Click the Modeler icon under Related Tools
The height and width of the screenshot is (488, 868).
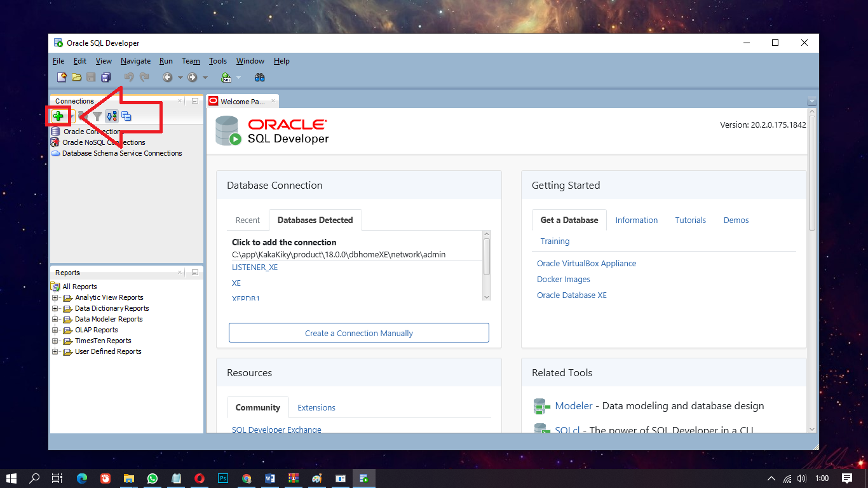click(x=541, y=406)
